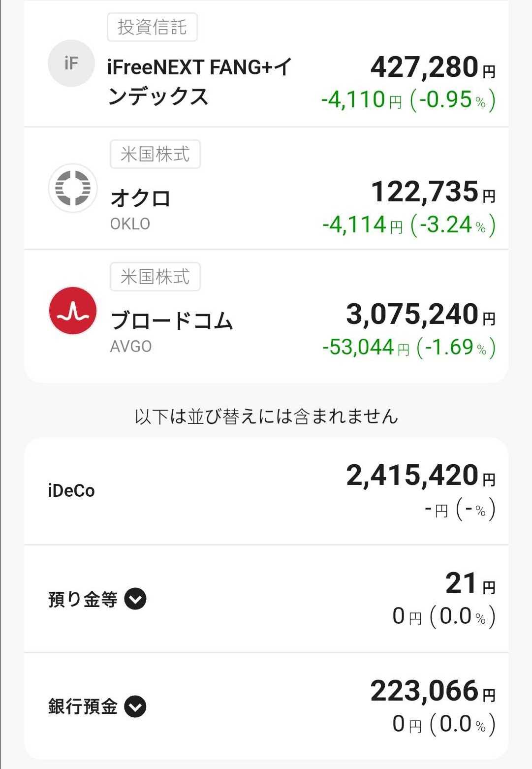Expand the 預り金等 chevron arrow
The height and width of the screenshot is (769, 532).
135,599
